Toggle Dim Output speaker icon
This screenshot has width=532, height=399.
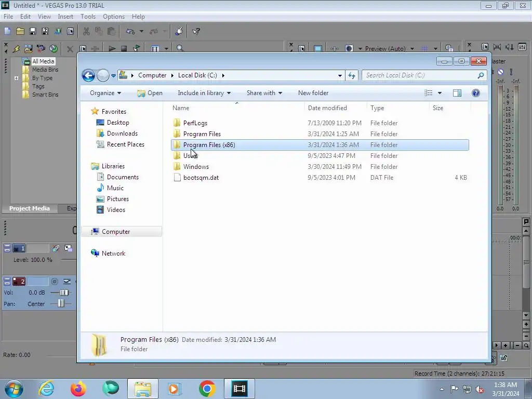click(510, 47)
